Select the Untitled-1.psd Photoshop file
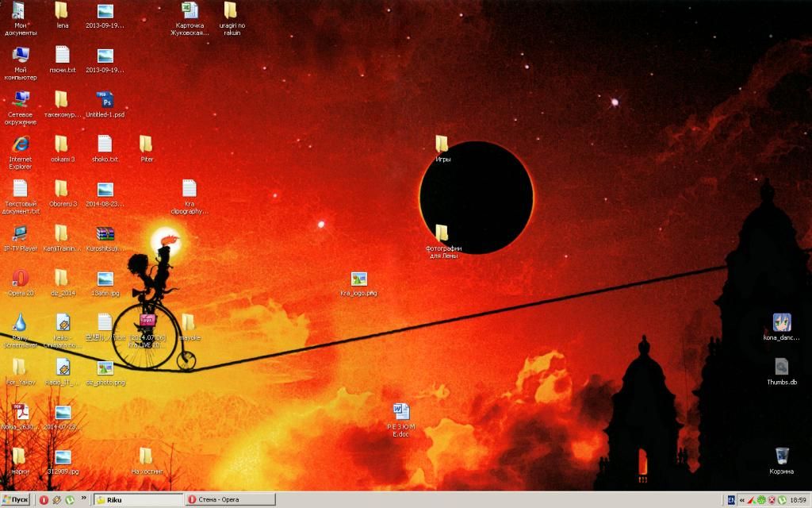Image resolution: width=812 pixels, height=508 pixels. 105,101
